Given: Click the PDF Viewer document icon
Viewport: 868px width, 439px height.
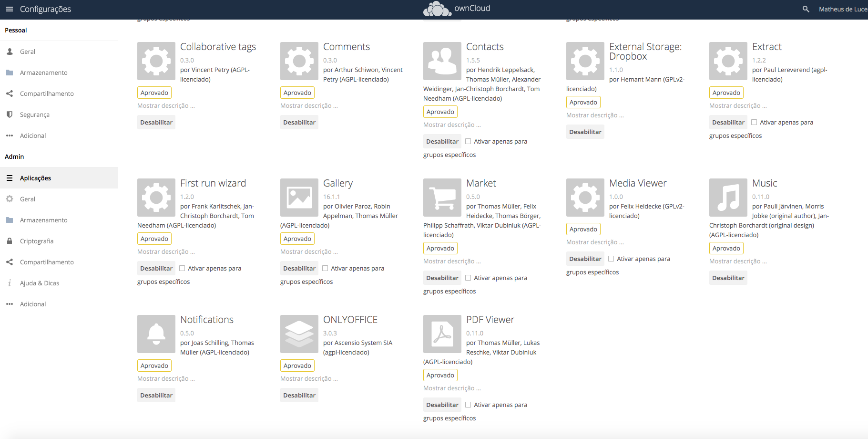Looking at the screenshot, I should coord(442,334).
